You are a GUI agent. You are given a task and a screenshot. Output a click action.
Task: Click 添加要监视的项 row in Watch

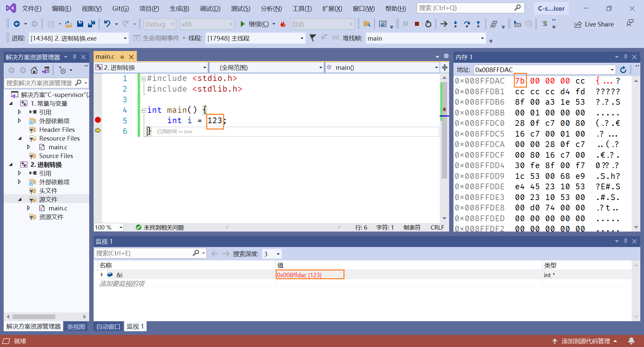point(122,284)
